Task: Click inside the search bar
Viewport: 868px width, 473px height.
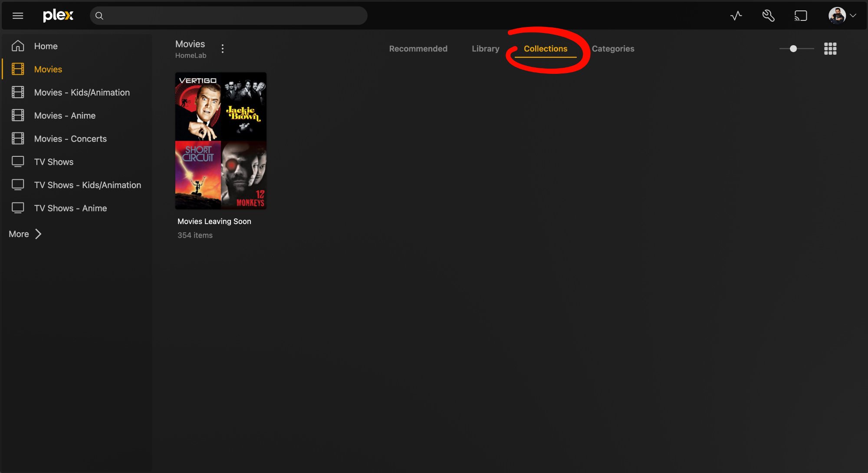Action: pos(229,16)
